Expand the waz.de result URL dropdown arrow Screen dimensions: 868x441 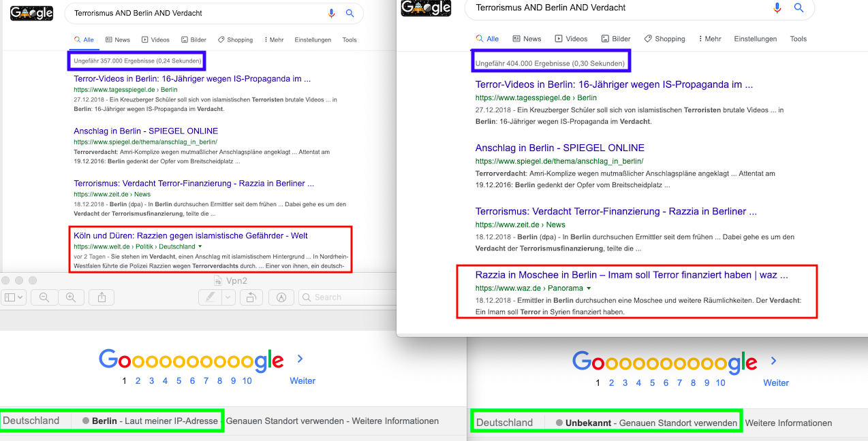click(589, 289)
